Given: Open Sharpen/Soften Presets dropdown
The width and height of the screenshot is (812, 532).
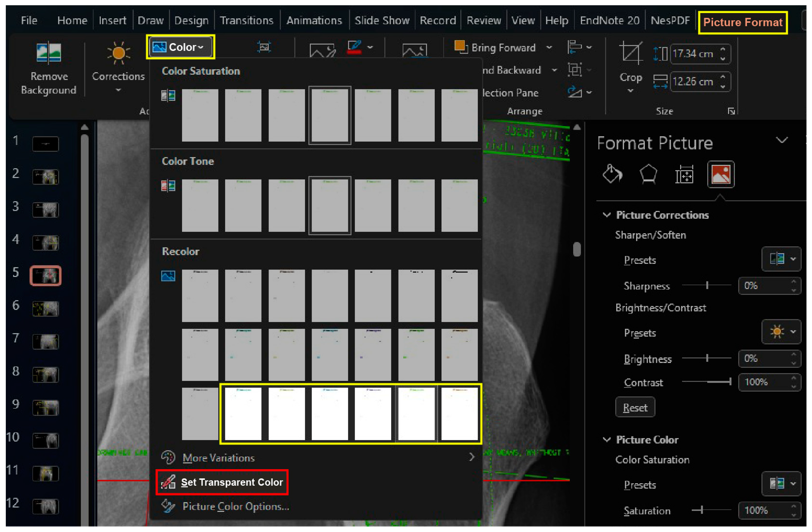Looking at the screenshot, I should click(x=781, y=259).
